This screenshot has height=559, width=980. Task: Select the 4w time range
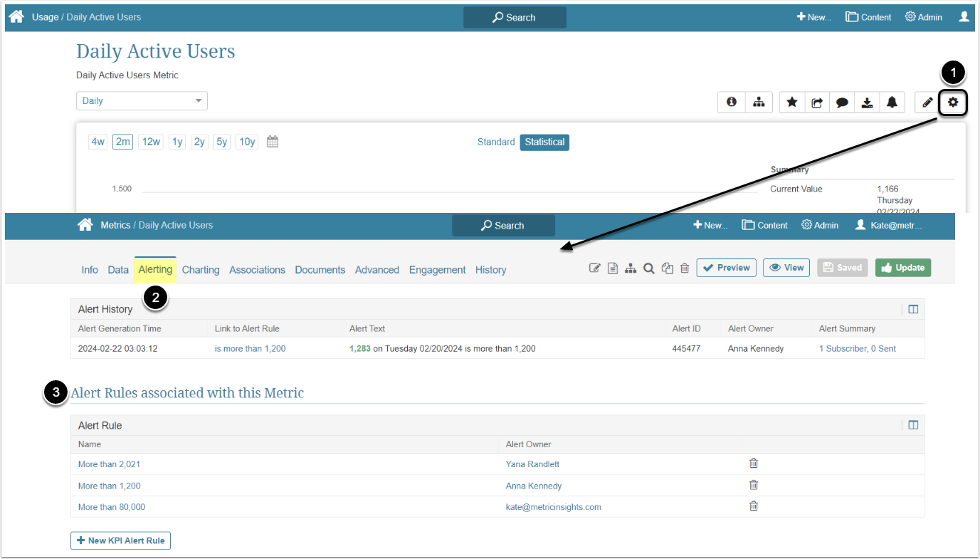(x=98, y=142)
